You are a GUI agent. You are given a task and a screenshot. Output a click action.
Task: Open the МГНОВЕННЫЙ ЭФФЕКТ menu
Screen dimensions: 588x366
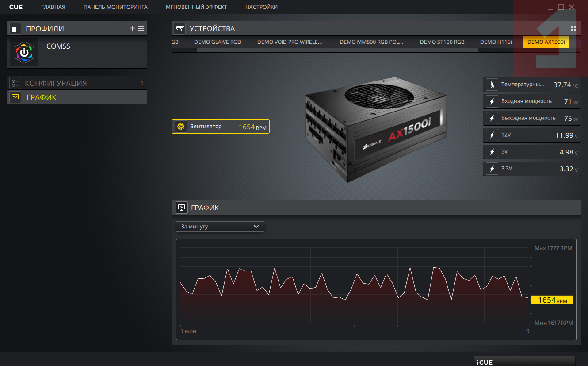click(x=196, y=7)
